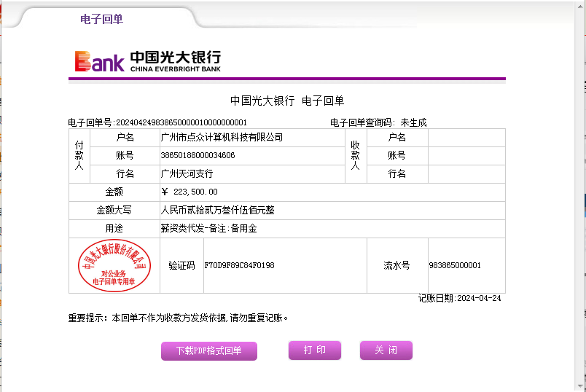Image resolution: width=586 pixels, height=392 pixels.
Task: Click the 电子回单查询码 未生成 text
Action: coord(378,122)
